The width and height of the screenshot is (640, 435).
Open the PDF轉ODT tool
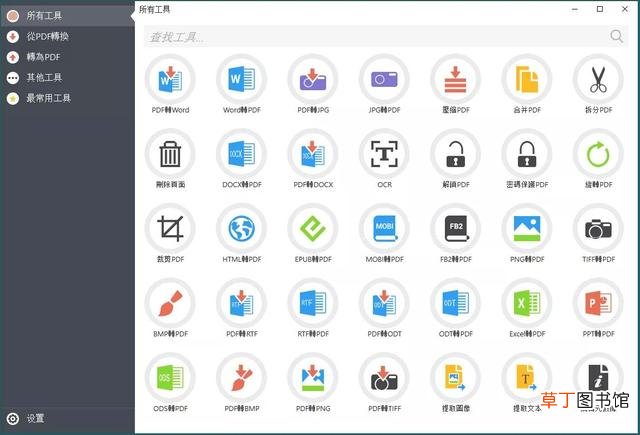384,304
